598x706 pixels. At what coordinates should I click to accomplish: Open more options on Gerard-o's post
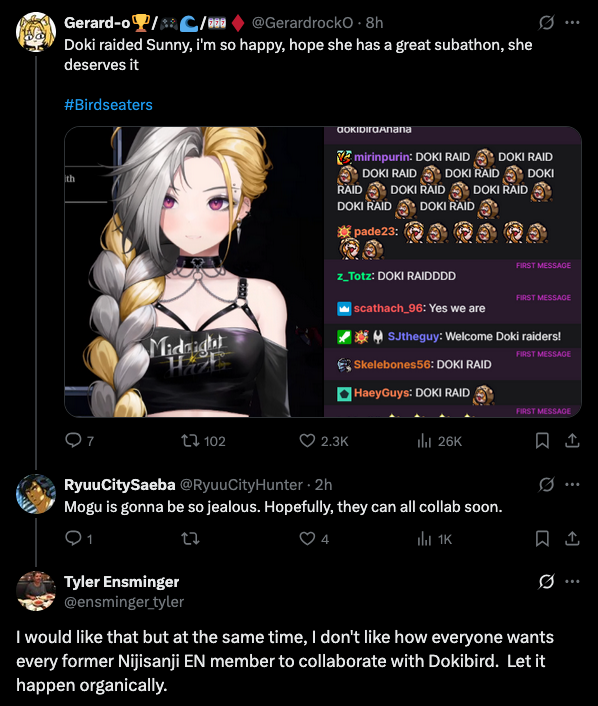[572, 22]
